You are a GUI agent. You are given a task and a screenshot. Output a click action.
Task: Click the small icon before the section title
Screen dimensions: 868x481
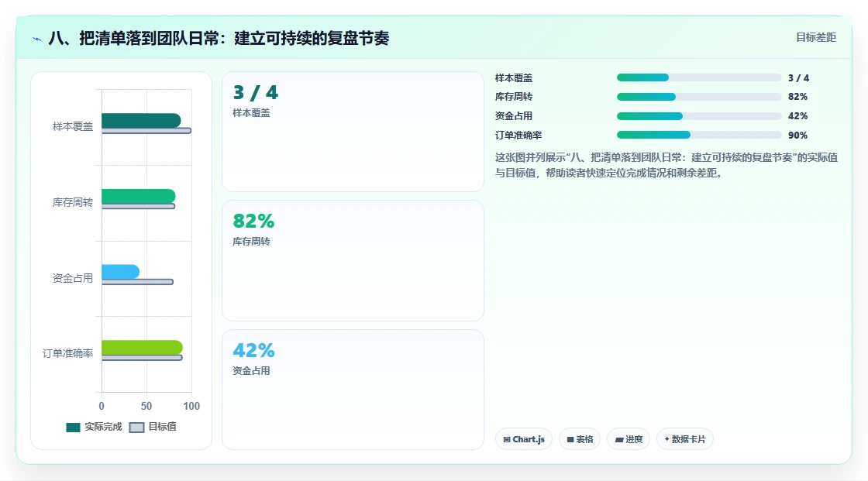[x=37, y=39]
